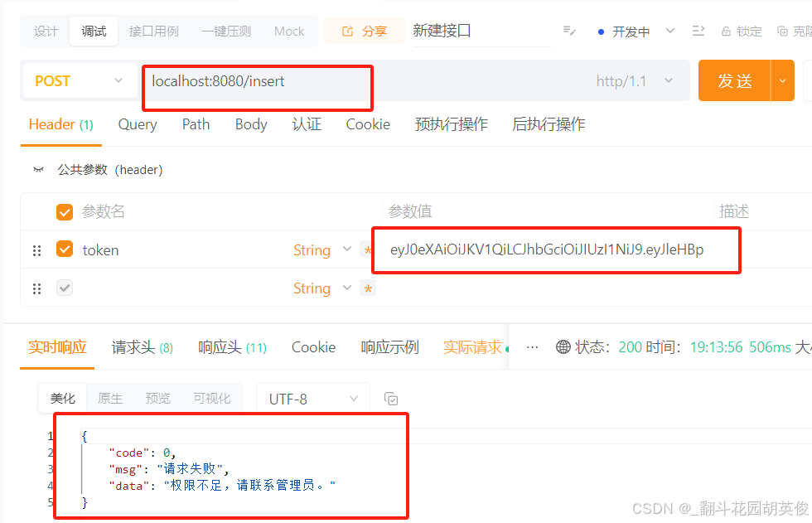The height and width of the screenshot is (523, 812).
Task: Click the clone icon at top right
Action: 782,31
